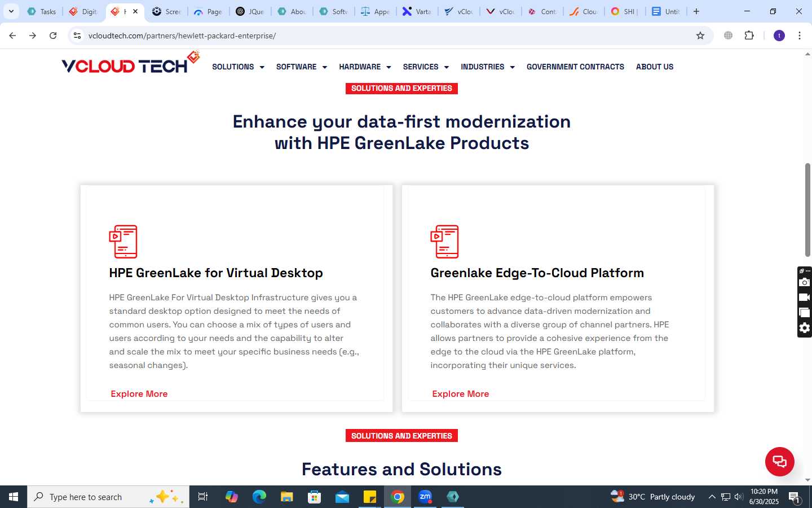Click the scrollbar down arrow
Image resolution: width=812 pixels, height=508 pixels.
pyautogui.click(x=807, y=480)
